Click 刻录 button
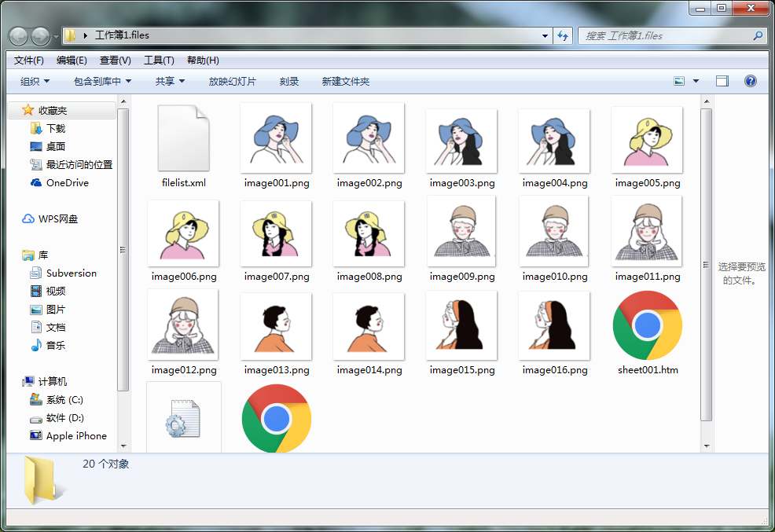This screenshot has height=532, width=775. click(289, 81)
